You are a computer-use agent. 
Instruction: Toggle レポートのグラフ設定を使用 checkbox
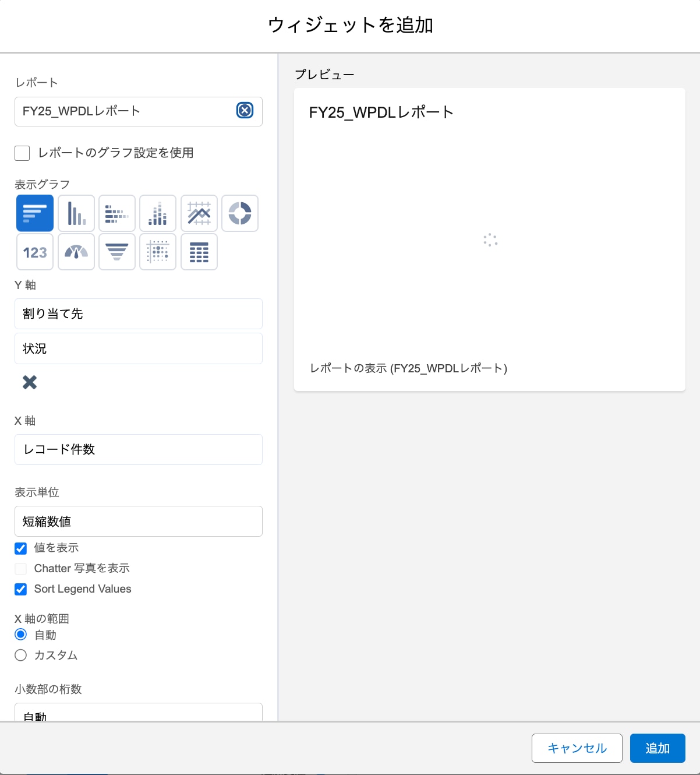[22, 153]
